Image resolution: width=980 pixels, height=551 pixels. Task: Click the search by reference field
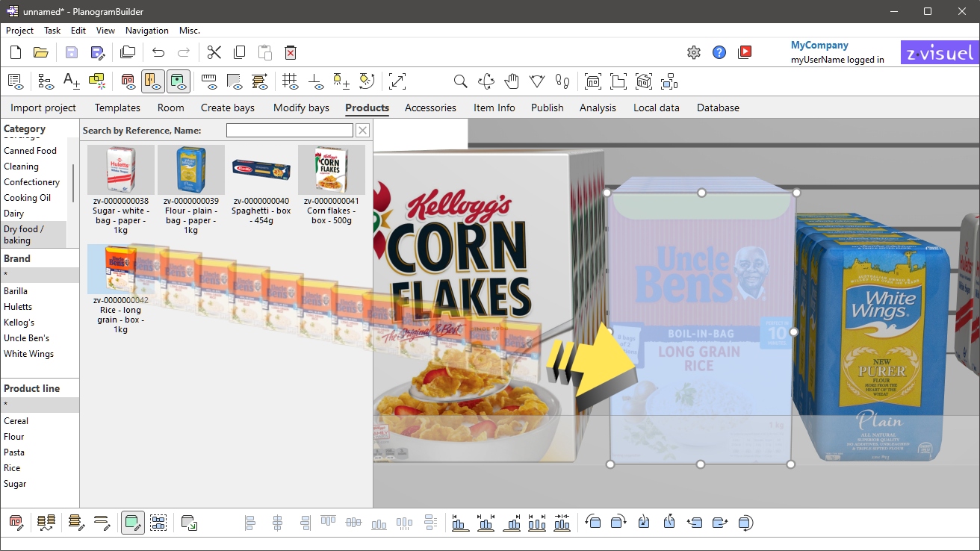290,131
